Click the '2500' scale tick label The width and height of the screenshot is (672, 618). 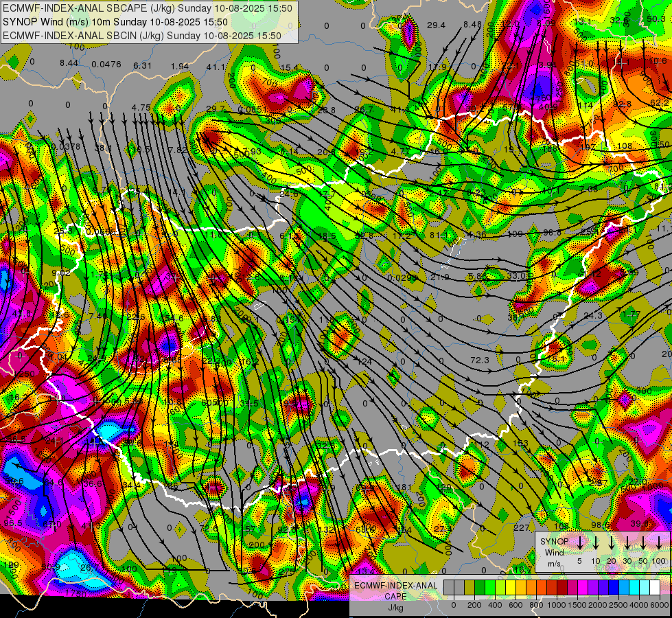(618, 605)
